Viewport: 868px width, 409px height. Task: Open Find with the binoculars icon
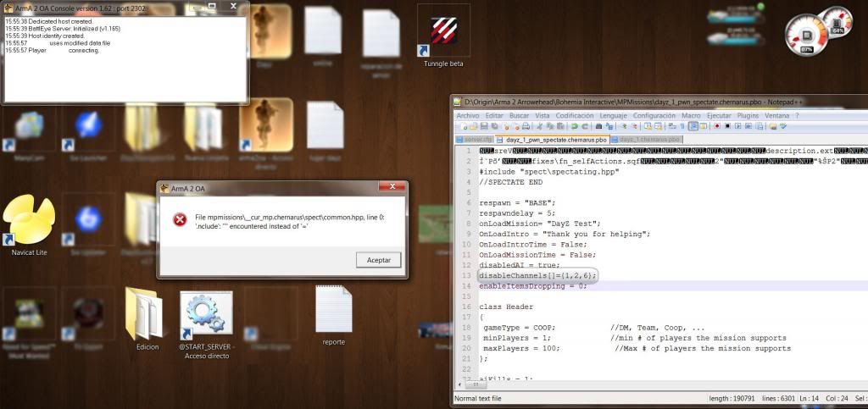coord(598,126)
